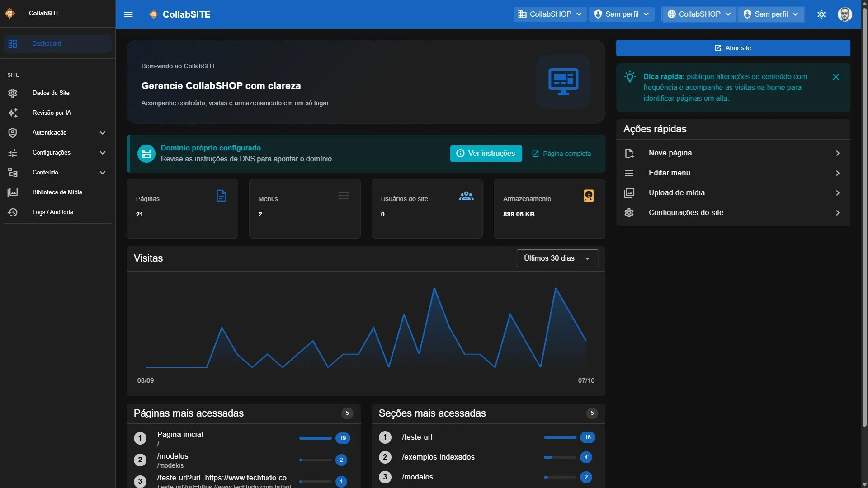Toggle the hamburger sidebar menu icon

(128, 14)
